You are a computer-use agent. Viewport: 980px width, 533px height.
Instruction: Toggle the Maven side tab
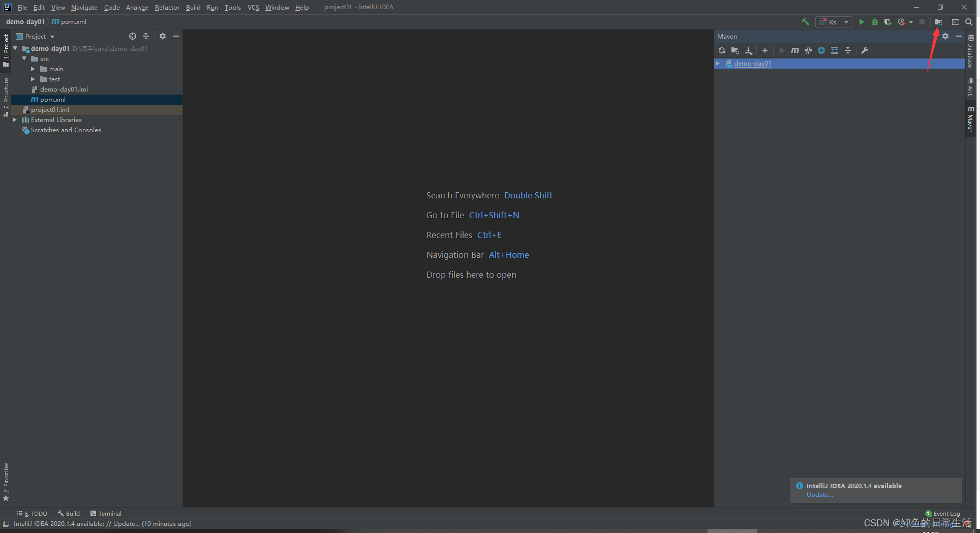point(971,119)
